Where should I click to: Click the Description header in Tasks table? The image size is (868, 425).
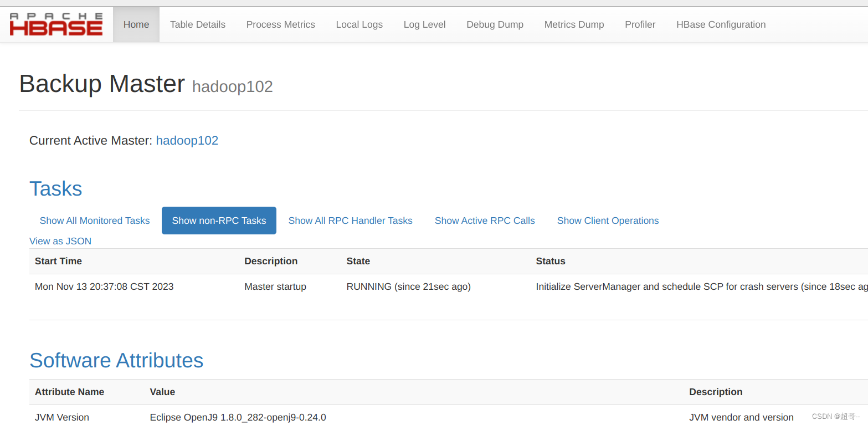tap(271, 261)
